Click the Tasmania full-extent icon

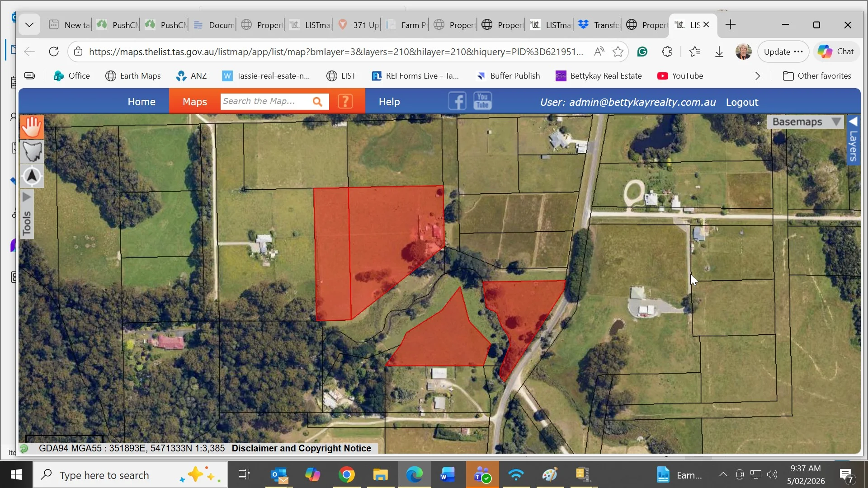click(x=31, y=152)
